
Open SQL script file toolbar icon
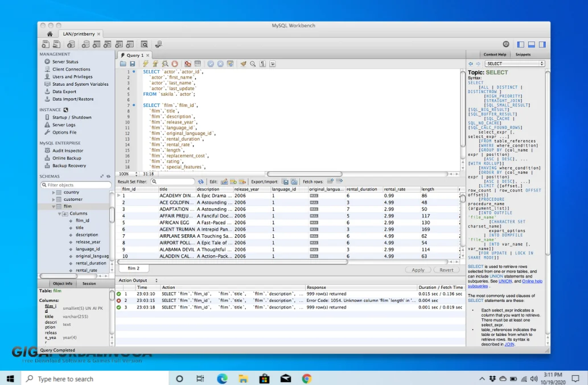point(56,44)
